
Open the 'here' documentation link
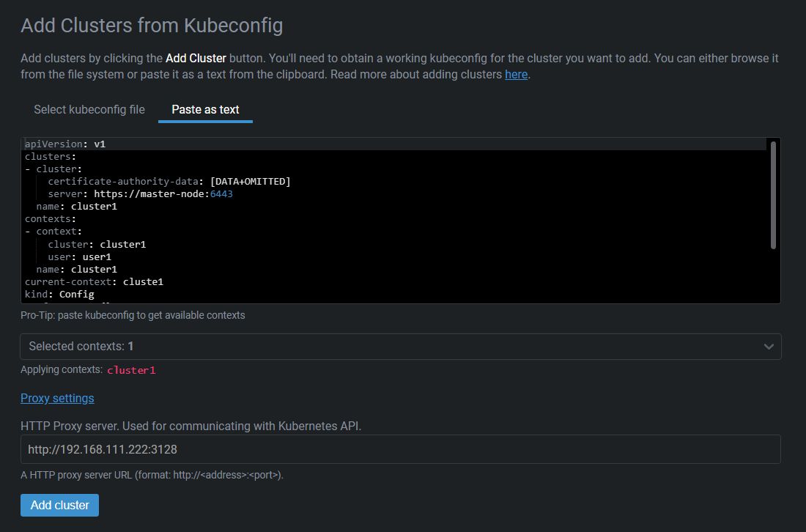516,74
